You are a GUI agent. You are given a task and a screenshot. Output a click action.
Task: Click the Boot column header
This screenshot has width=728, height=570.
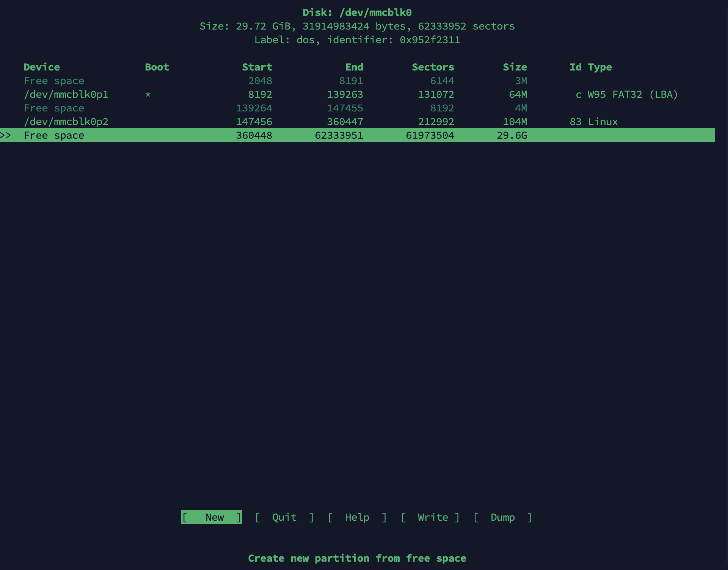point(157,67)
